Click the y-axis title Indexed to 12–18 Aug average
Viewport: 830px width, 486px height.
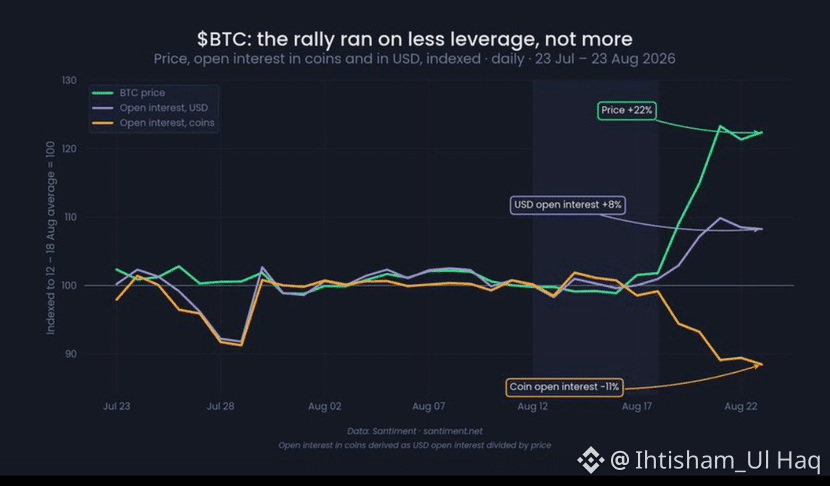click(51, 238)
